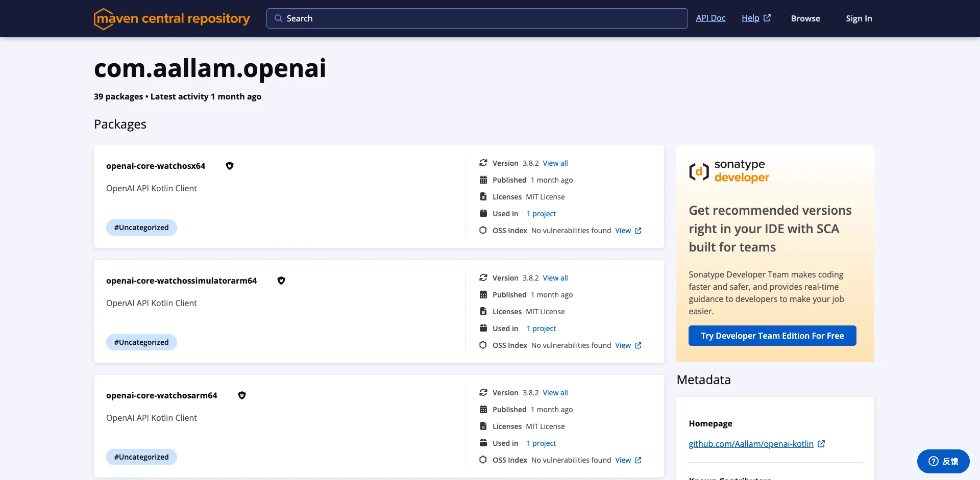Click the Maven Central Repository logo

(x=172, y=19)
